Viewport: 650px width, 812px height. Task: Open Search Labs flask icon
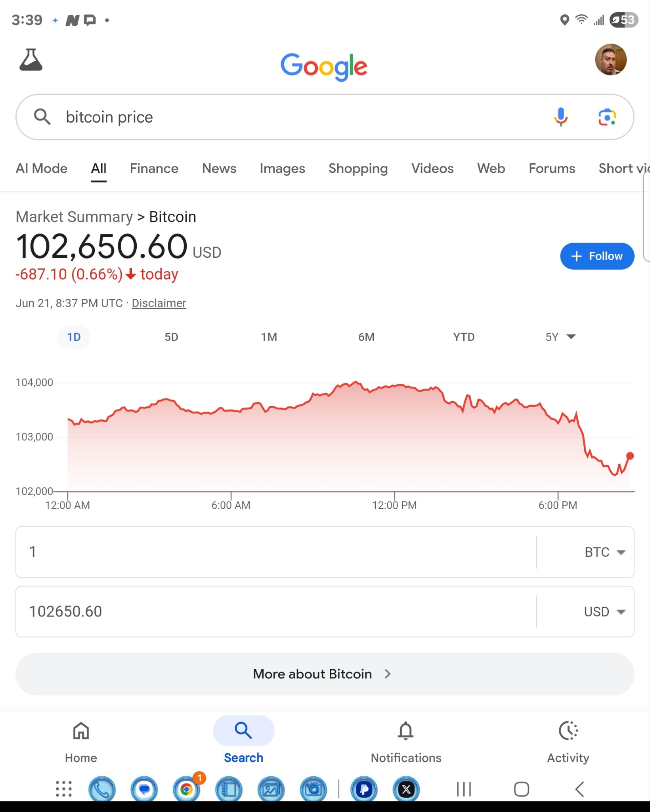click(x=31, y=60)
